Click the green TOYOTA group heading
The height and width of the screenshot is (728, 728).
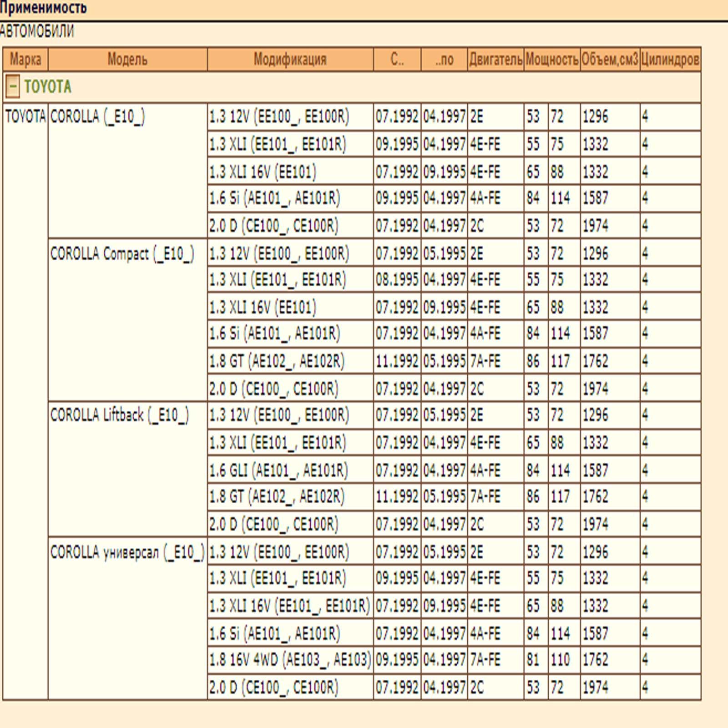point(48,86)
